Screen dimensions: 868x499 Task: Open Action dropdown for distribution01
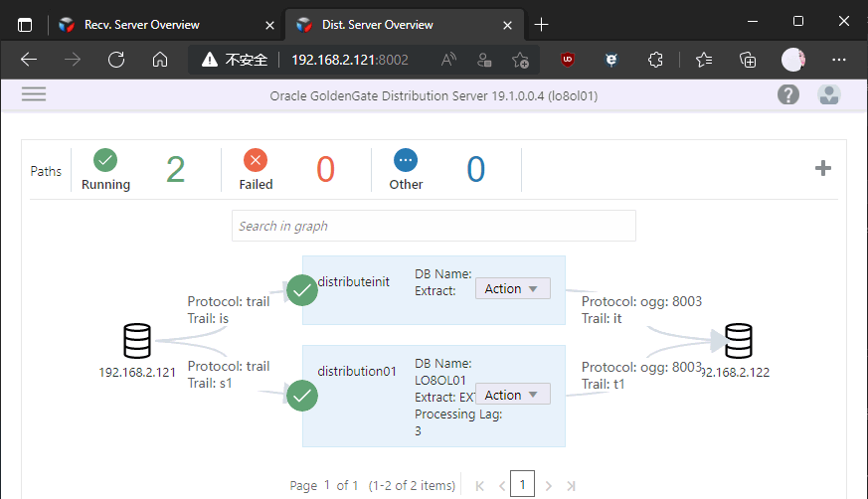(512, 395)
